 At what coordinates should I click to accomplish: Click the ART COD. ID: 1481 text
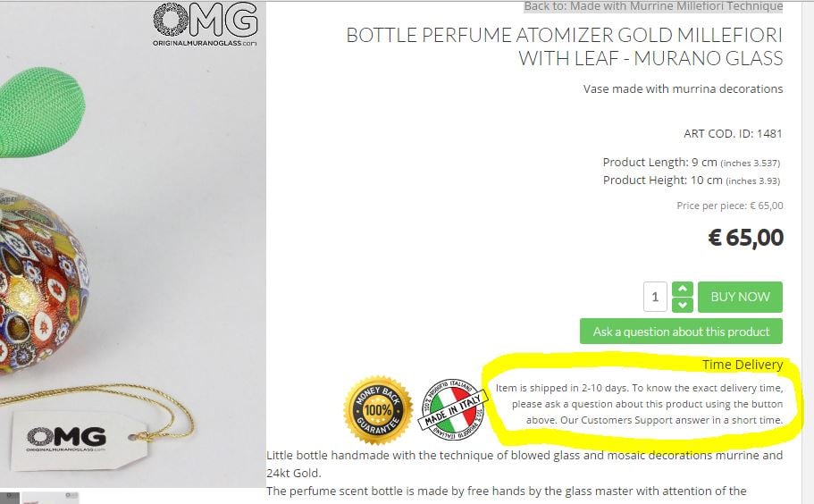(733, 134)
